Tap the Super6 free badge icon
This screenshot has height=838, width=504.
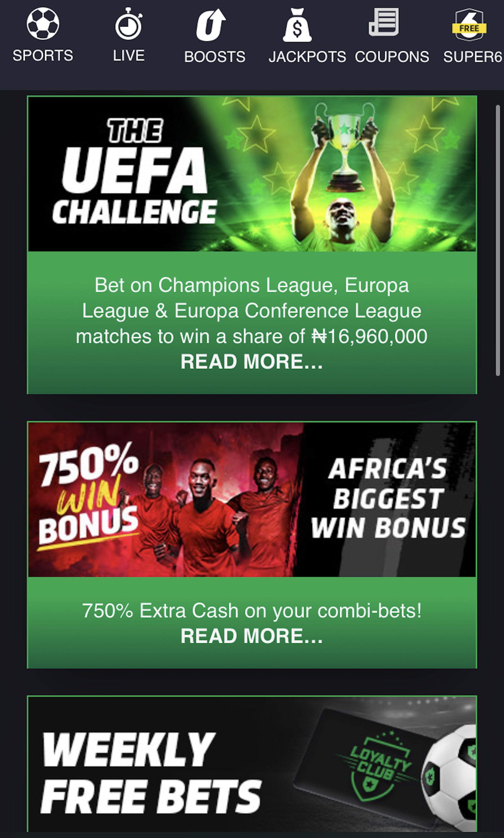coord(469,25)
